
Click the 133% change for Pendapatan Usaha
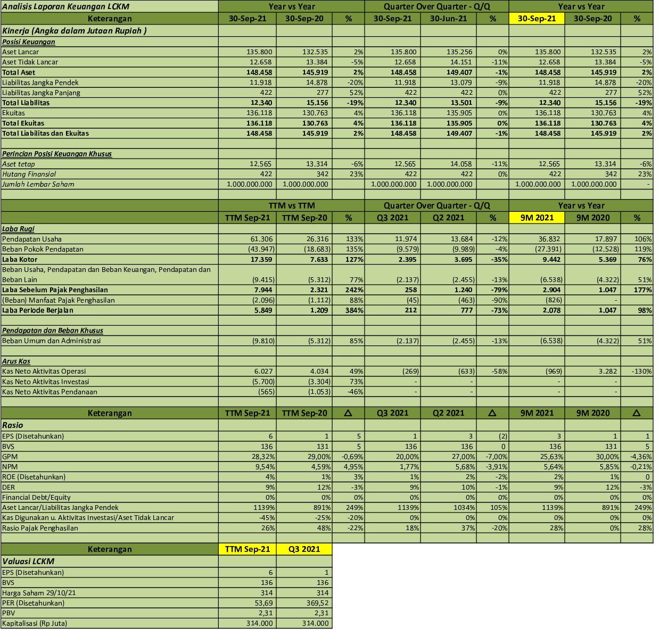pyautogui.click(x=355, y=239)
